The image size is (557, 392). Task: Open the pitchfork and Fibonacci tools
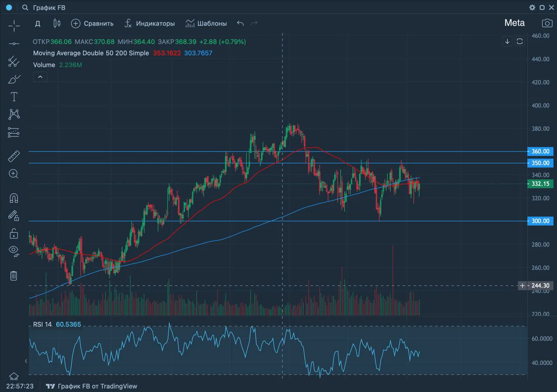tap(14, 61)
